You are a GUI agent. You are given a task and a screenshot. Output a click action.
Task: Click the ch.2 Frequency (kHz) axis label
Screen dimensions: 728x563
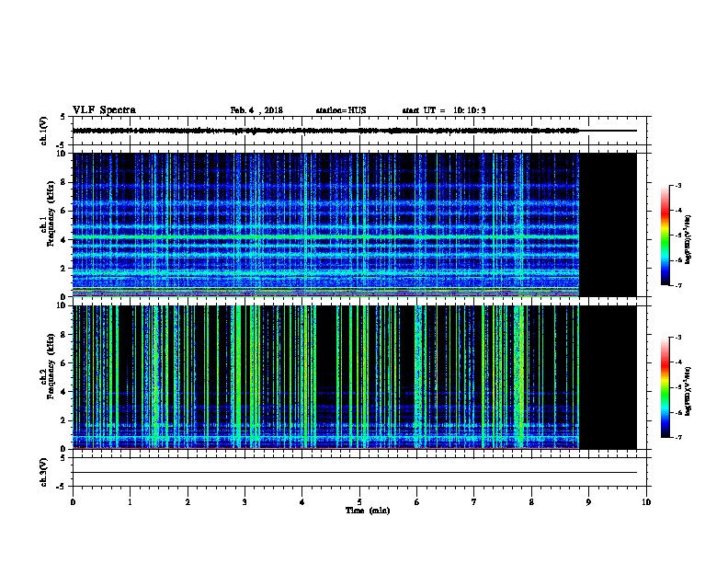point(48,366)
